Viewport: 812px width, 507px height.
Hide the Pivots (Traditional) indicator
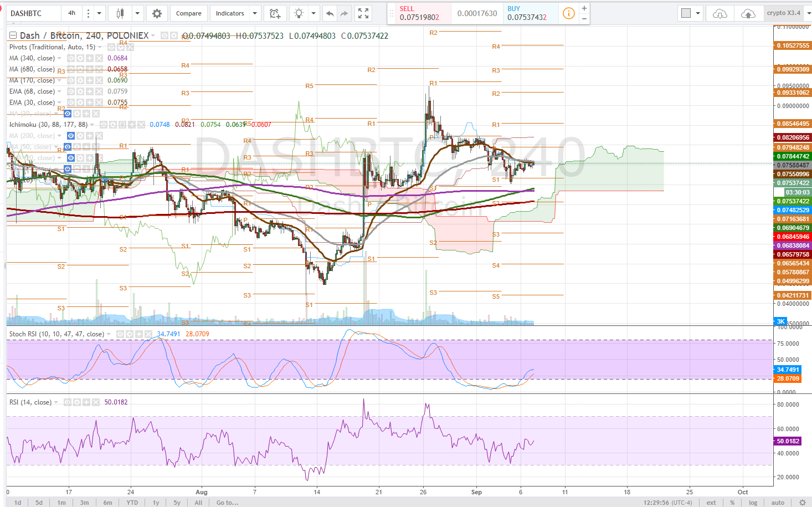tap(111, 47)
